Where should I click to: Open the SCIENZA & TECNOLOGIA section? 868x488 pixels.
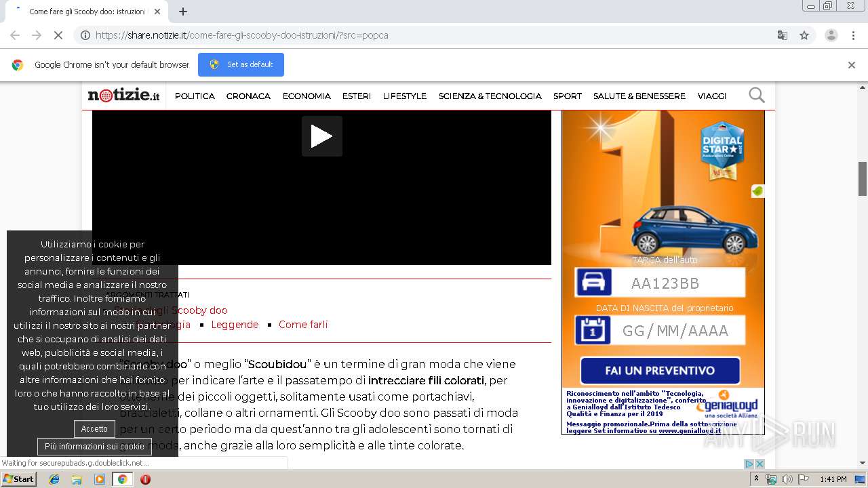coord(490,96)
